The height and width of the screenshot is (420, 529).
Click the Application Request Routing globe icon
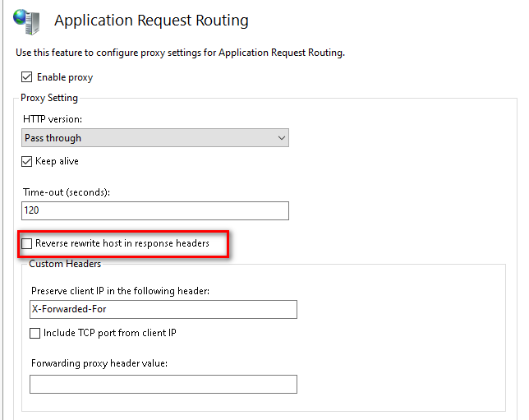coord(28,21)
